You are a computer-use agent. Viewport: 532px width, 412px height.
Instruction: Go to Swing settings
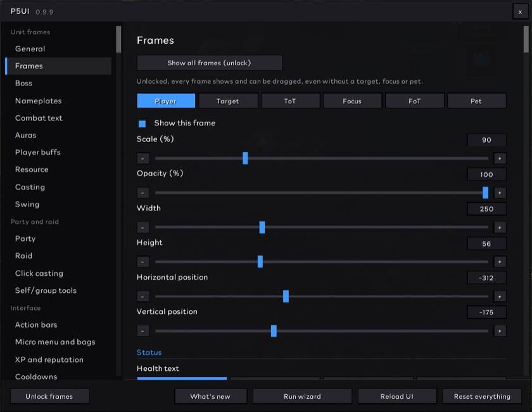tap(58, 204)
